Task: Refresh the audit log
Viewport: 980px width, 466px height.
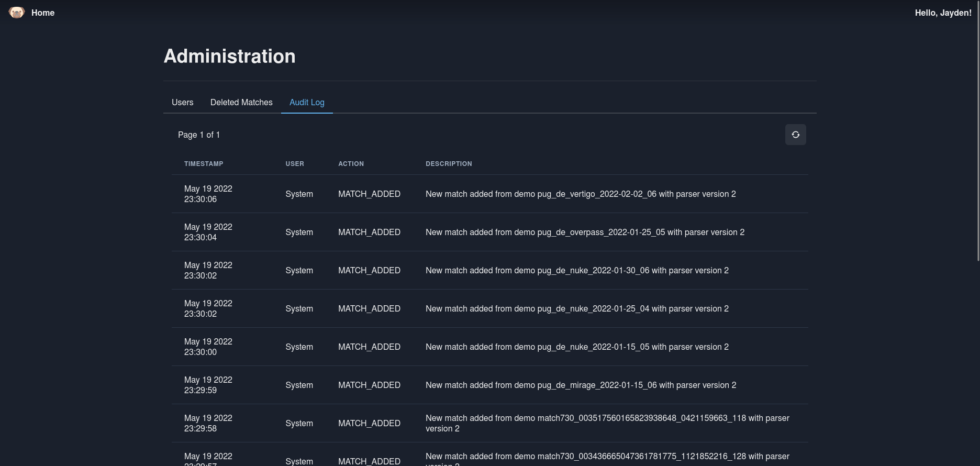Action: [795, 135]
